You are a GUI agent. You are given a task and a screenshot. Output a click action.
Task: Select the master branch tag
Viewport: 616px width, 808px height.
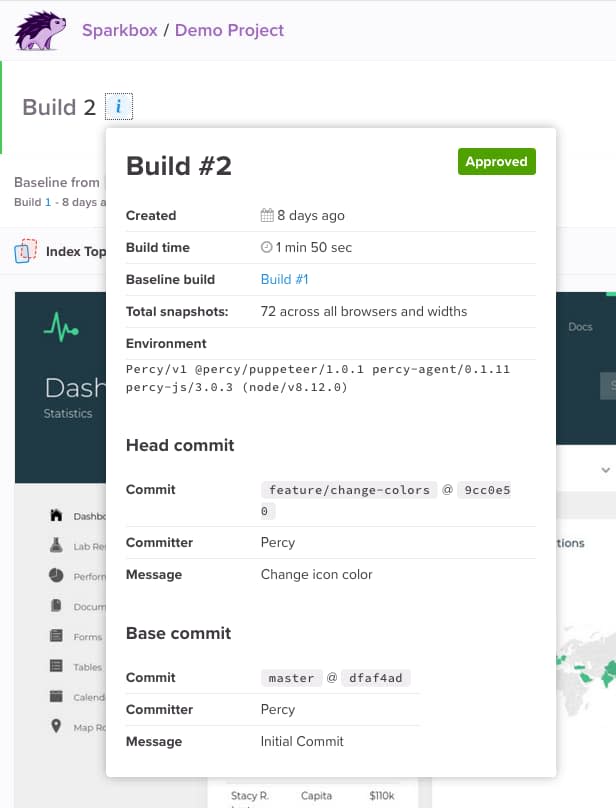pos(291,678)
